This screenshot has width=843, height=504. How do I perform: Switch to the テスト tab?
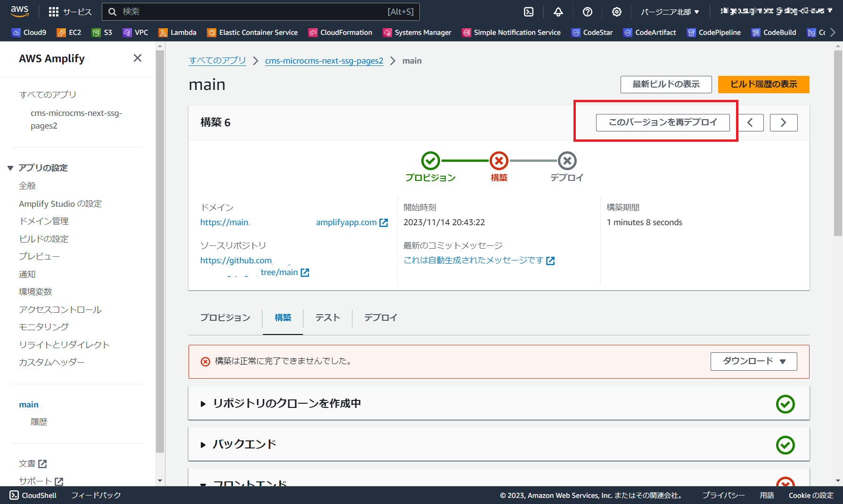click(327, 317)
